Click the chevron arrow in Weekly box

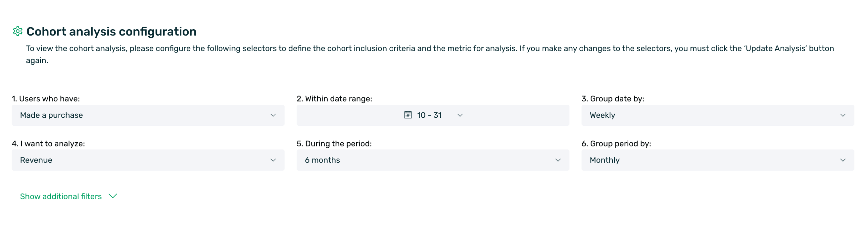coord(843,116)
